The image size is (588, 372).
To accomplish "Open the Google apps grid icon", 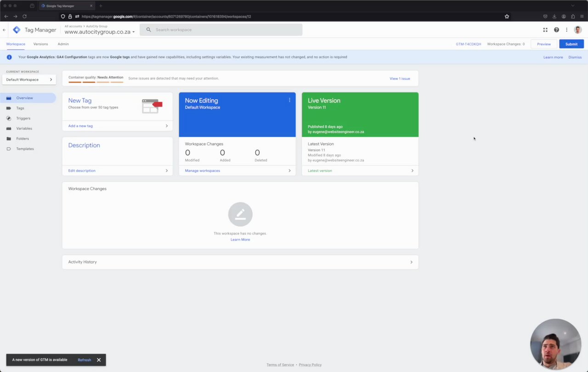I will pos(545,30).
